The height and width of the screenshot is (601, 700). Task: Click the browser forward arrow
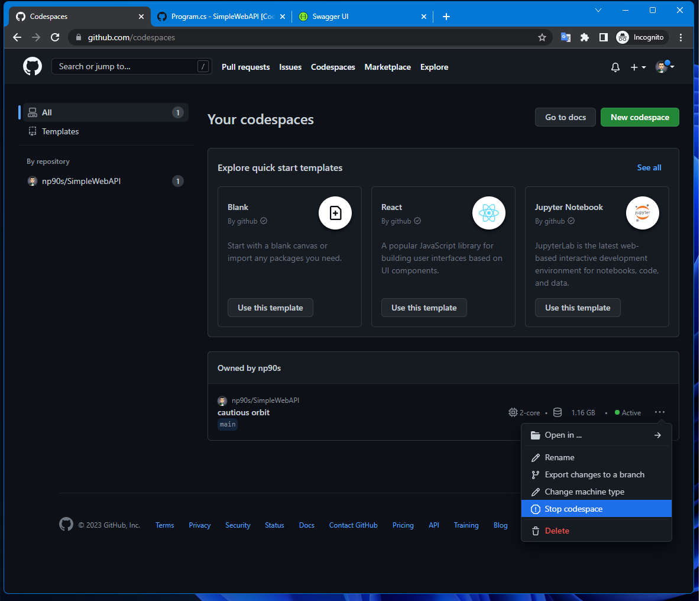point(36,37)
